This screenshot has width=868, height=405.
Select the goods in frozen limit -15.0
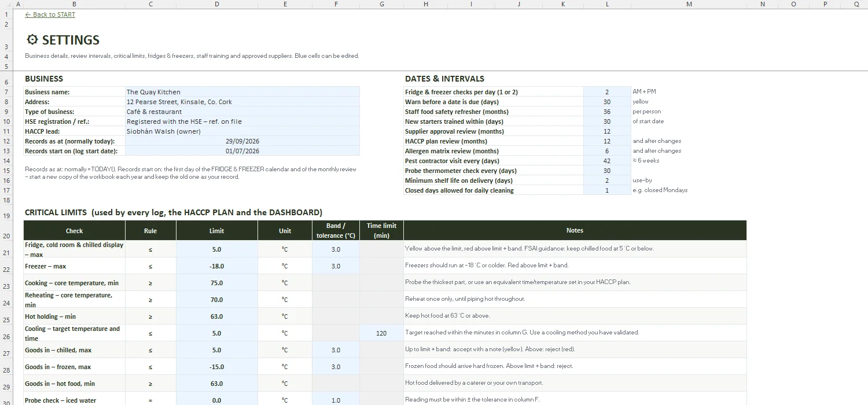(217, 367)
